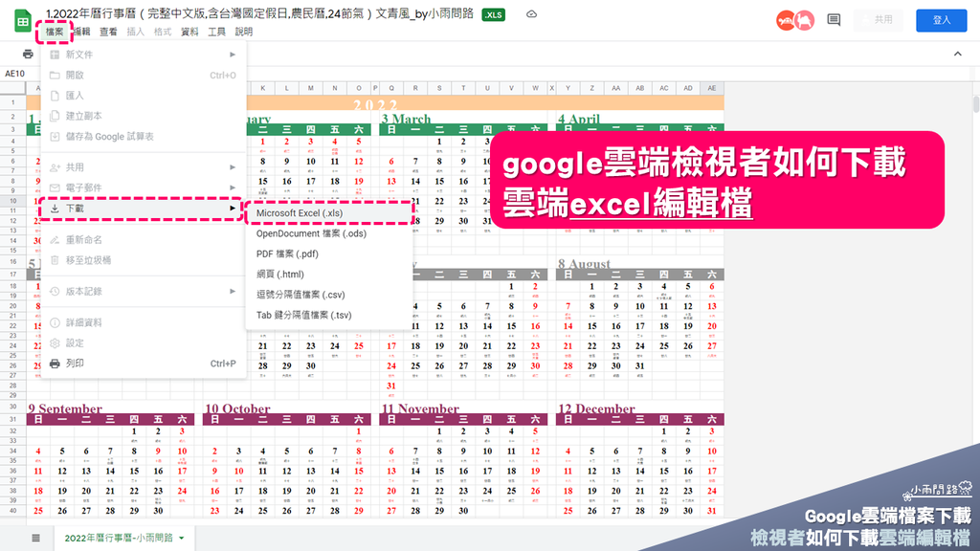Click the '8 August' month heading
This screenshot has width=980, height=551.
pos(584,264)
